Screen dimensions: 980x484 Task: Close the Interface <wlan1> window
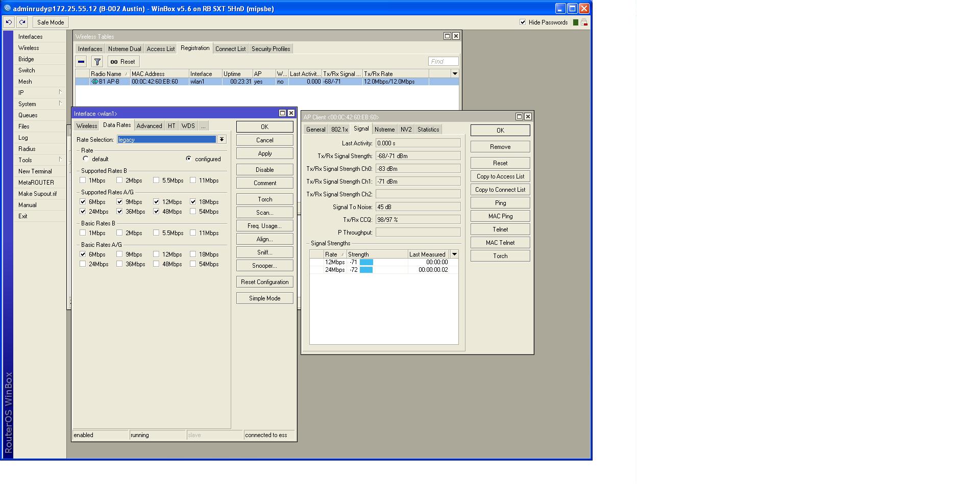291,113
